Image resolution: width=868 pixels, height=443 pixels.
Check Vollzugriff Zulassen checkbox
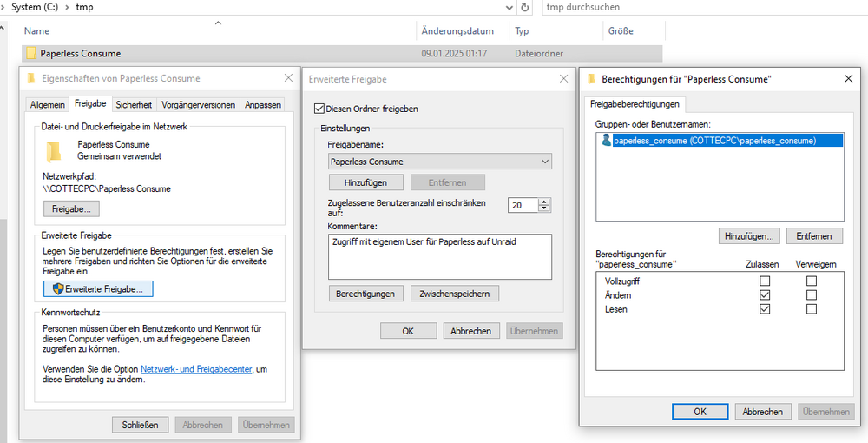[x=765, y=281]
